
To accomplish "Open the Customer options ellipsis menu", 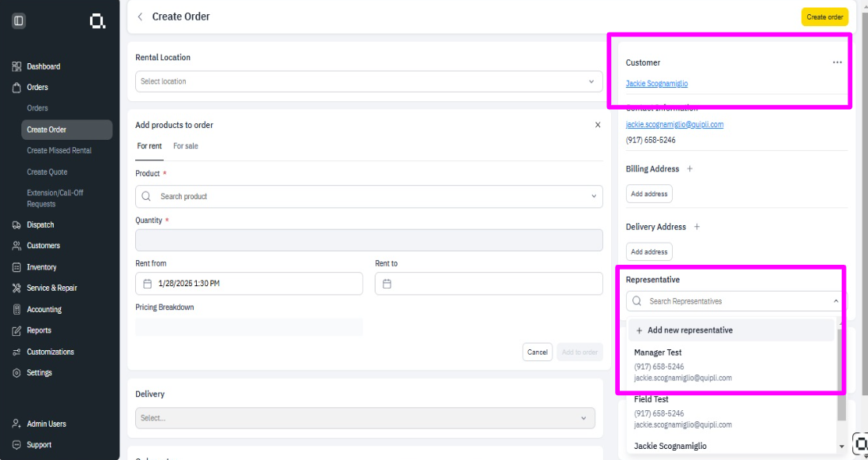I will pos(837,62).
